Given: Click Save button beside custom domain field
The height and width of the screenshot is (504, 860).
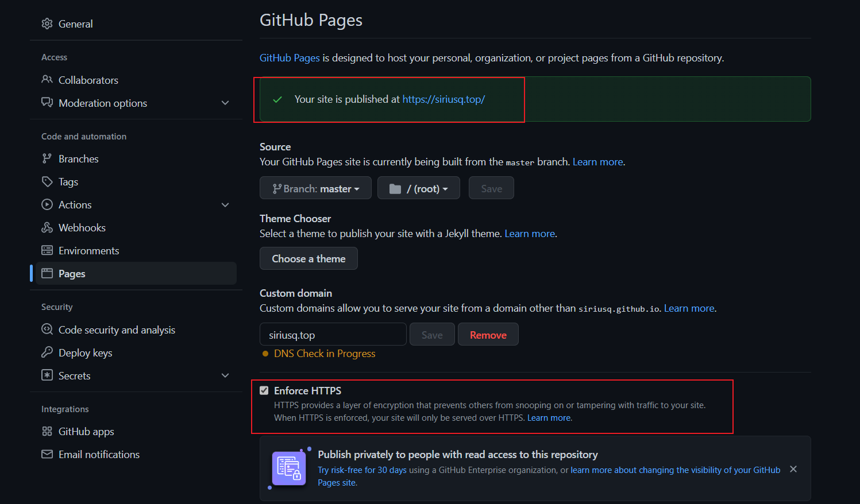Looking at the screenshot, I should tap(432, 334).
